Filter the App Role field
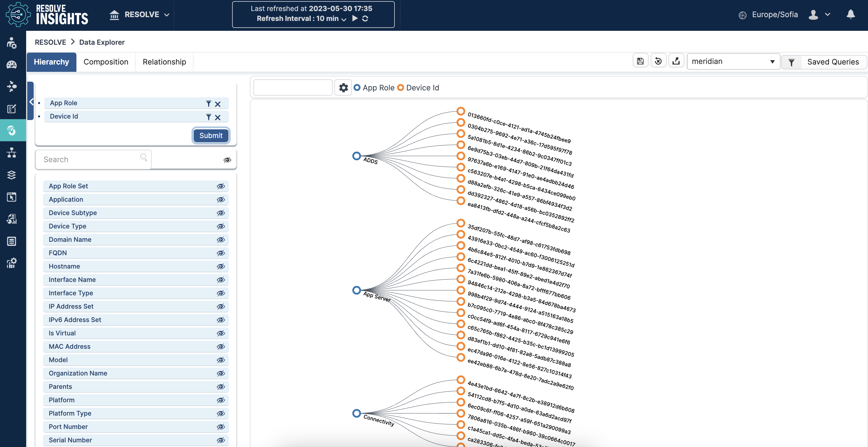868x447 pixels. click(209, 103)
